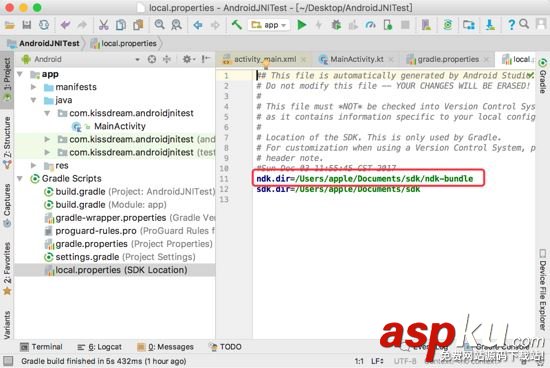Click the Undo arrow icon
This screenshot has width=550, height=368.
pos(65,25)
